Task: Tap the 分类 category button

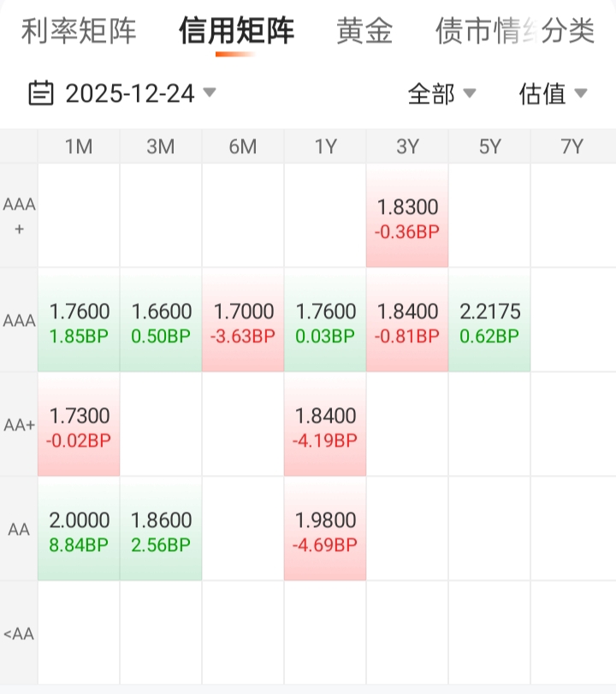Action: [570, 32]
